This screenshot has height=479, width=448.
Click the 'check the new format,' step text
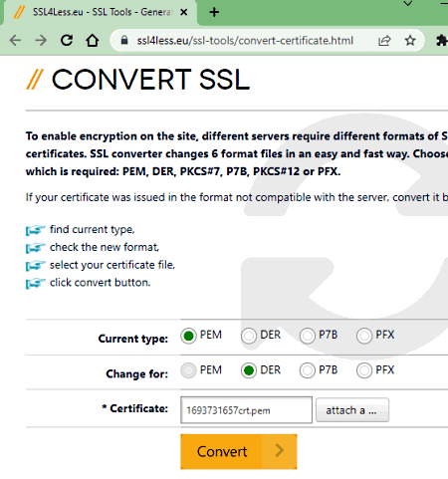tap(105, 247)
